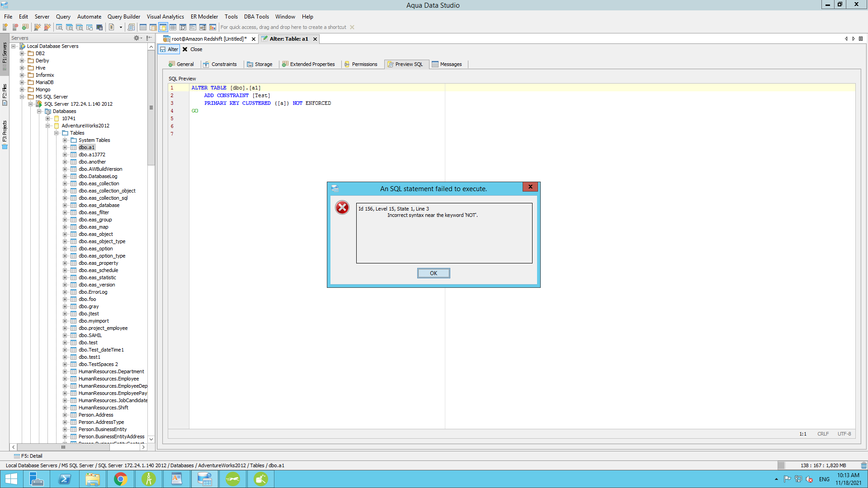Click Close next to Alter button
This screenshot has width=868, height=488.
[x=192, y=49]
